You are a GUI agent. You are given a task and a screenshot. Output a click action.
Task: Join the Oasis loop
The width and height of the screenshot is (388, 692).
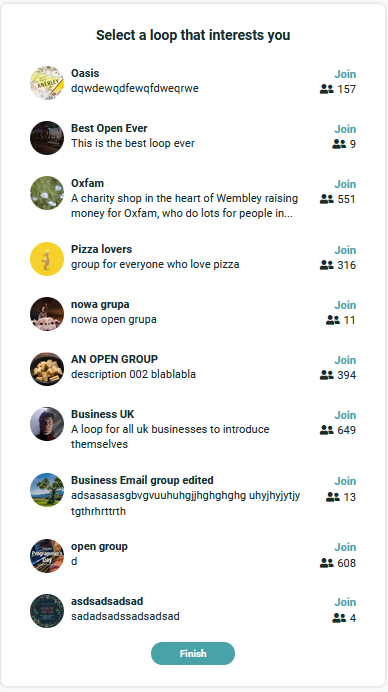(345, 74)
